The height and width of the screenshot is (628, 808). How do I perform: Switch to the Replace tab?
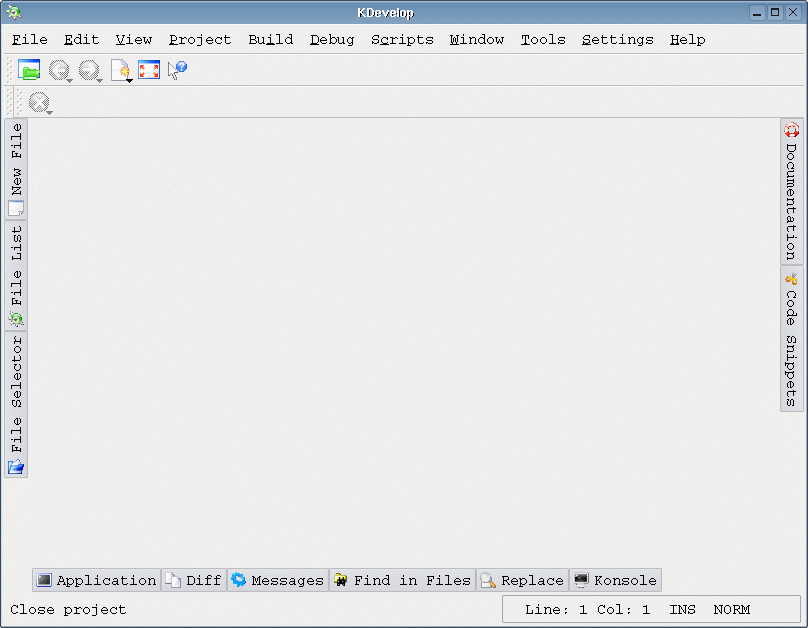[x=522, y=580]
